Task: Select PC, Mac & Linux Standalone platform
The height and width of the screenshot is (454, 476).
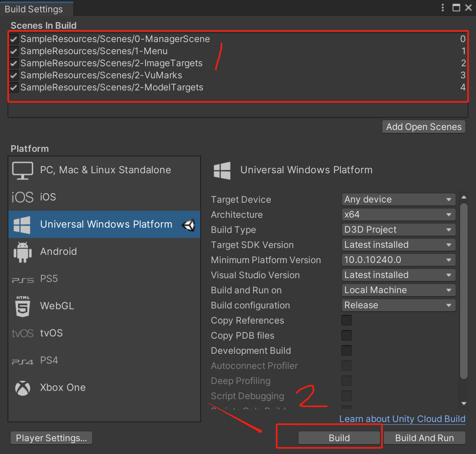Action: coord(104,170)
